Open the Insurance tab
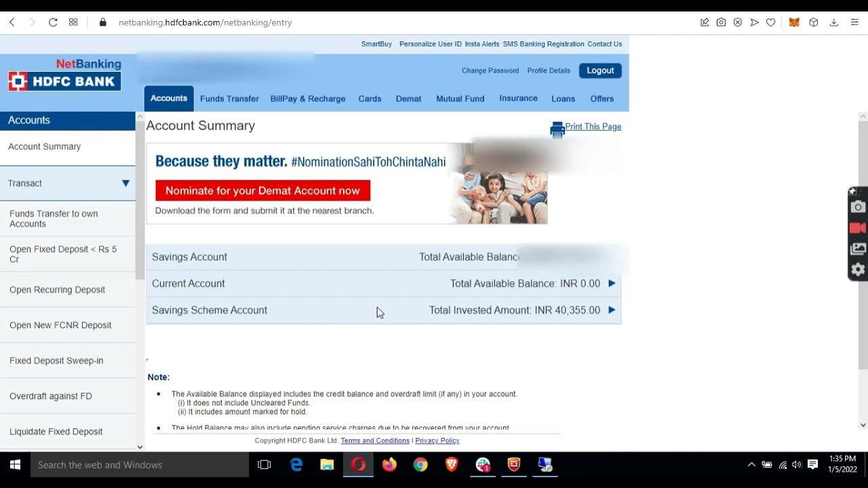Screen dimensions: 868x488 click(518, 98)
